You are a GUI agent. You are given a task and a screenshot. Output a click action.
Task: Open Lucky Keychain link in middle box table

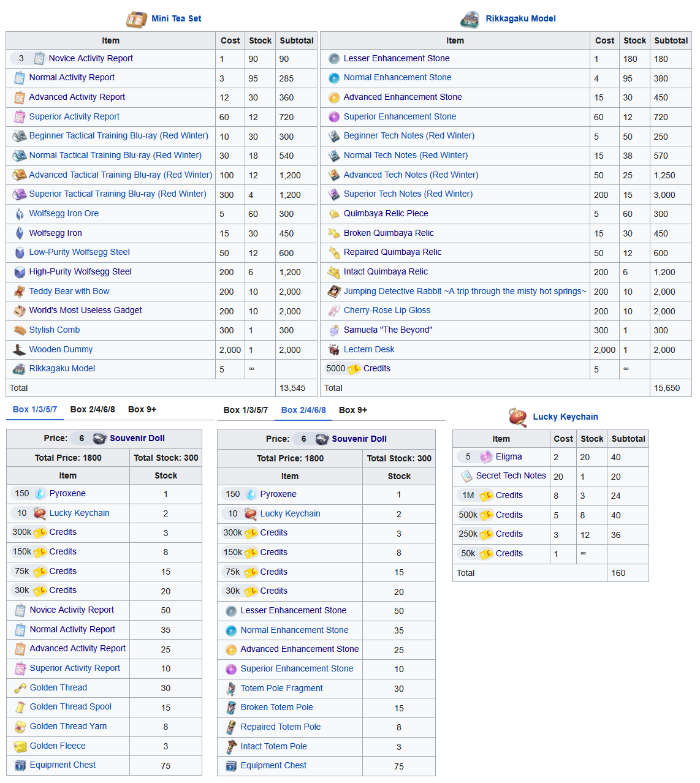pos(291,514)
